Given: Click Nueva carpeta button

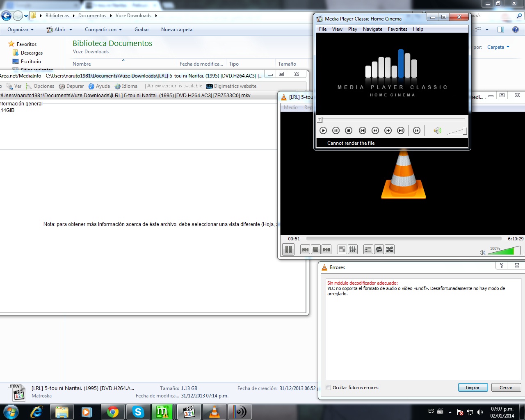Looking at the screenshot, I should click(177, 30).
